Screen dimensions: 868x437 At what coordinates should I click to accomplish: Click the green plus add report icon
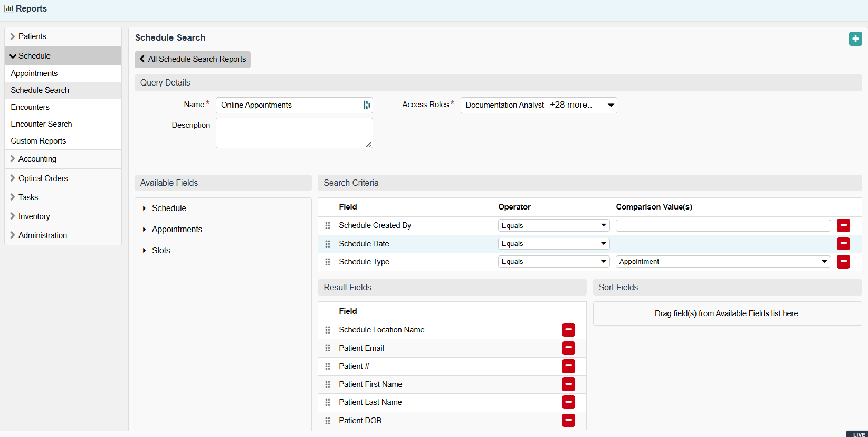pos(855,39)
